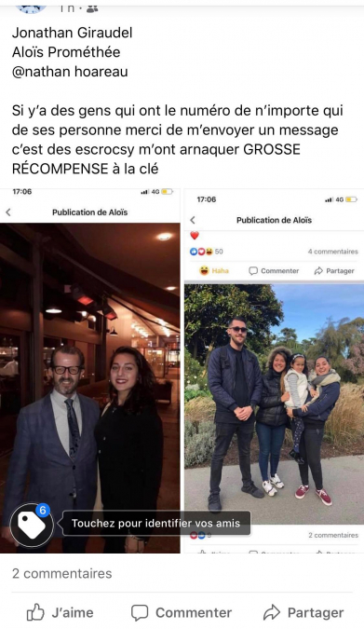Tap Partager in the embedded right screenshot

pyautogui.click(x=334, y=271)
